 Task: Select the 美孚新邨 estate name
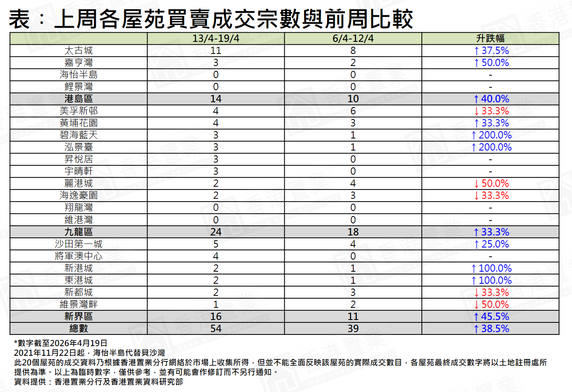tap(79, 111)
